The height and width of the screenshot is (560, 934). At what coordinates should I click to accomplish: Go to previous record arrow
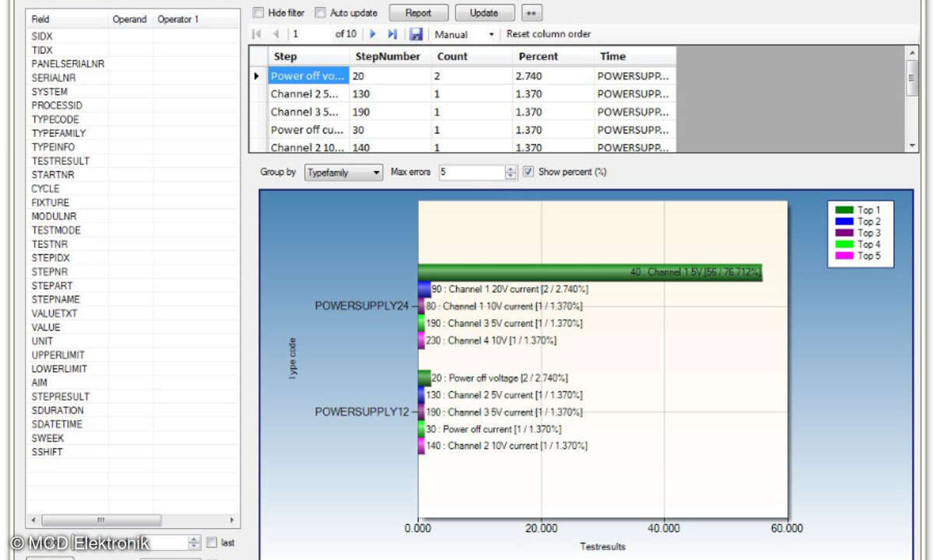276,34
